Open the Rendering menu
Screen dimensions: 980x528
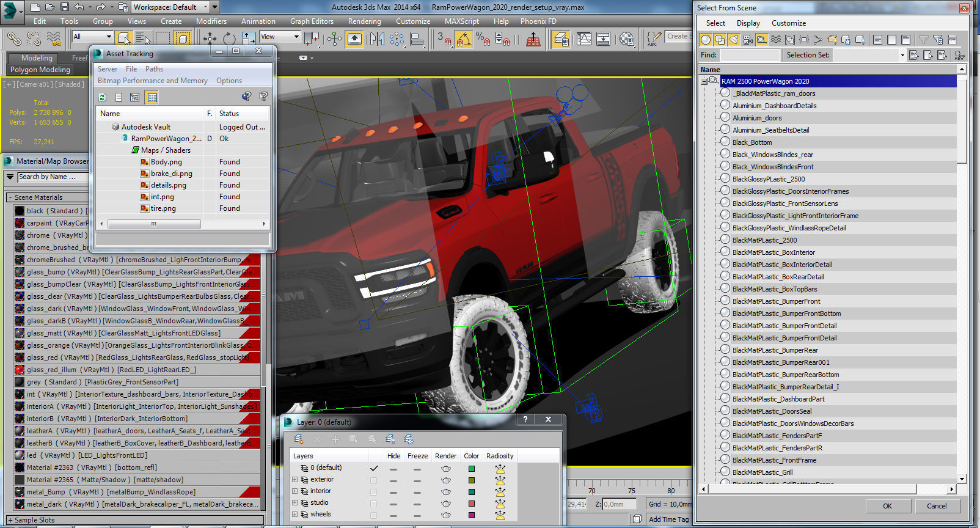tap(364, 21)
